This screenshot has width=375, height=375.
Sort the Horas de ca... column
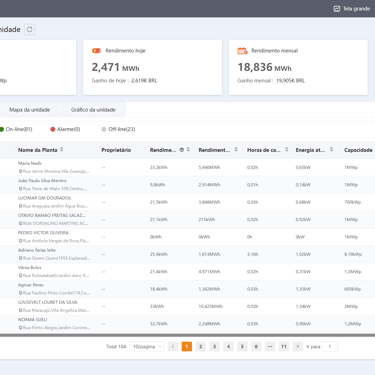pos(287,150)
